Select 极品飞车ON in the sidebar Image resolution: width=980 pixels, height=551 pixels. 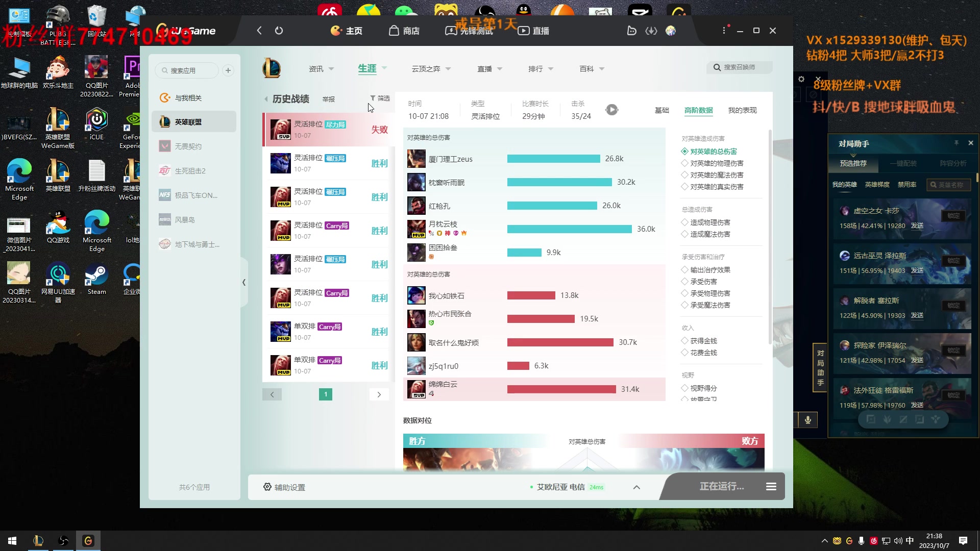click(194, 195)
